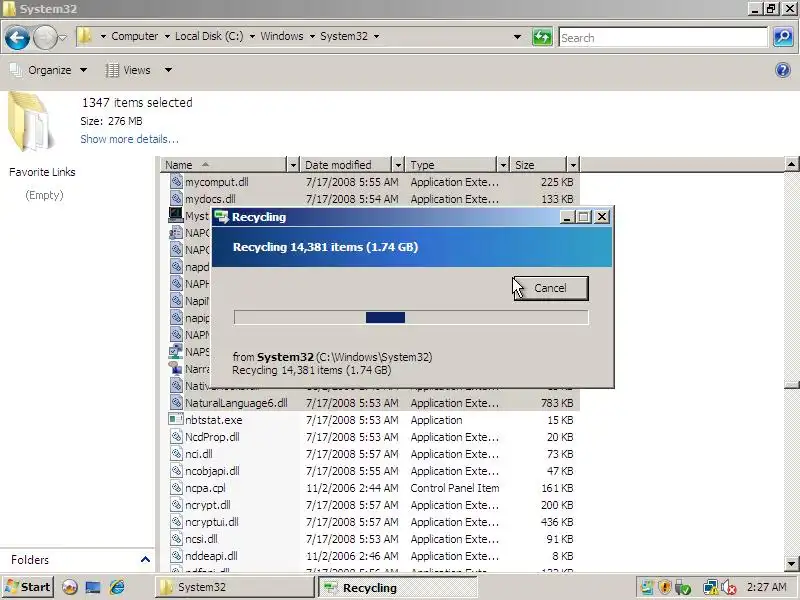The width and height of the screenshot is (800, 600).
Task: Click the Back navigation arrow
Action: pos(17,38)
